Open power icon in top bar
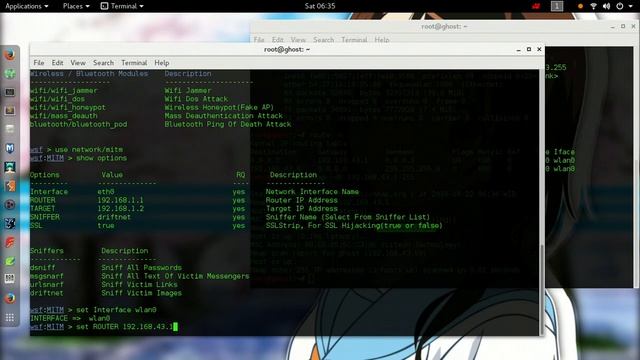Viewport: 640px width, 360px height. 620,6
